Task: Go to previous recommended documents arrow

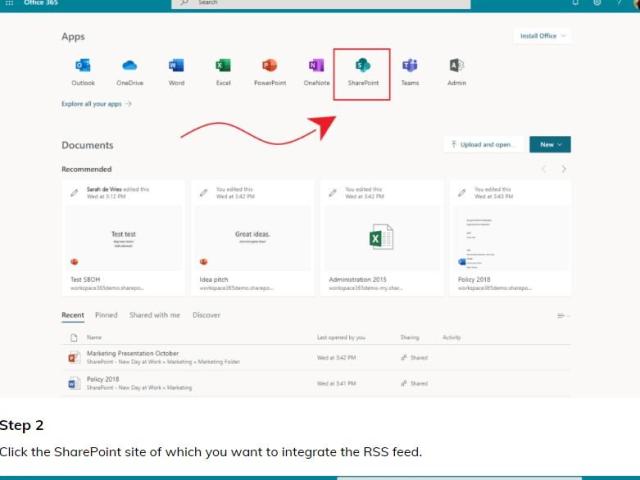Action: pyautogui.click(x=544, y=169)
